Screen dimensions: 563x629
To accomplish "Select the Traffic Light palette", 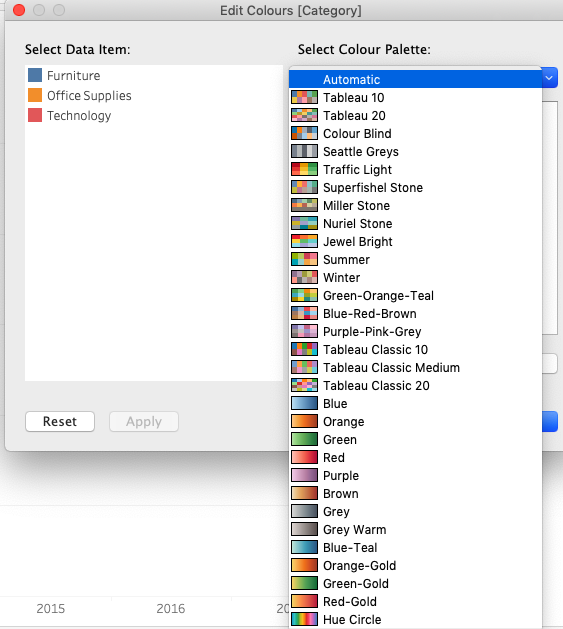I will 415,169.
